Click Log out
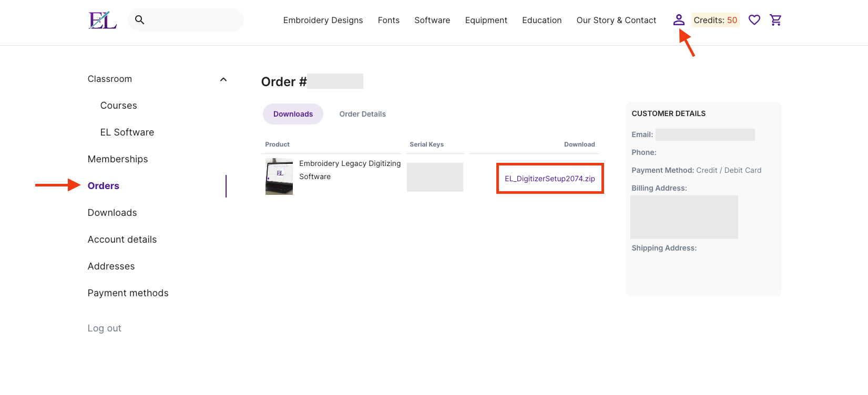Viewport: 868px width, 395px height. (105, 328)
